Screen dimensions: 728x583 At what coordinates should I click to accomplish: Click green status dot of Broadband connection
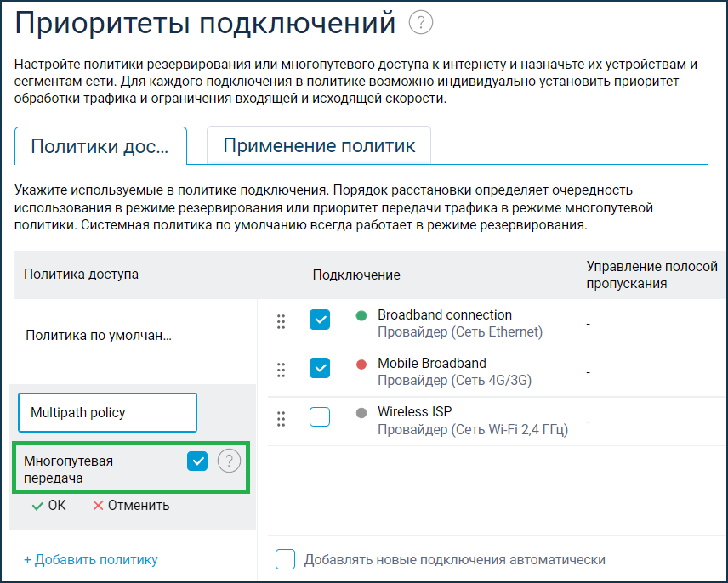tap(361, 316)
